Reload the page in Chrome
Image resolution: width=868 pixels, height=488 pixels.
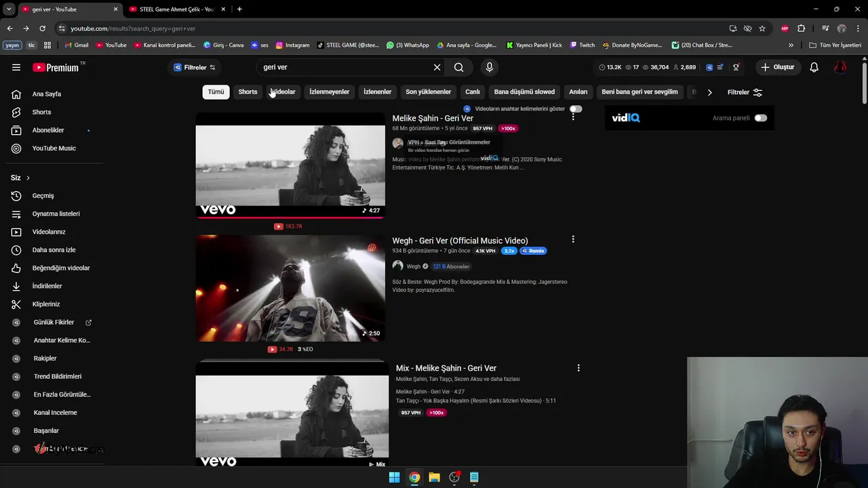[42, 28]
